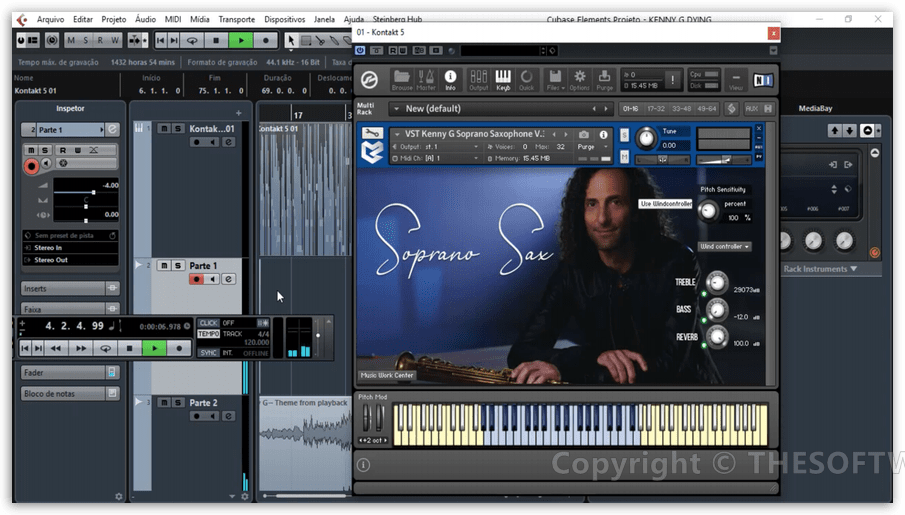Toggle instrument mute M button in Kontakt

point(624,156)
